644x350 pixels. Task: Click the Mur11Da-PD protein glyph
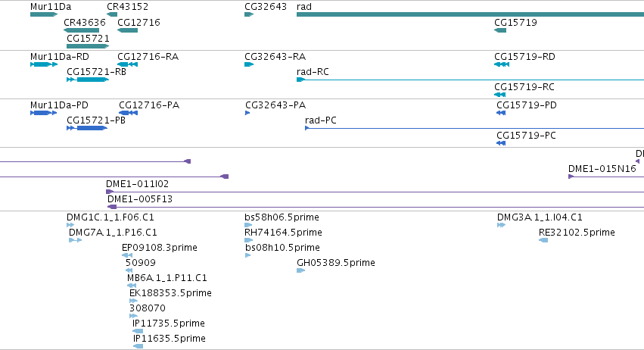click(44, 113)
